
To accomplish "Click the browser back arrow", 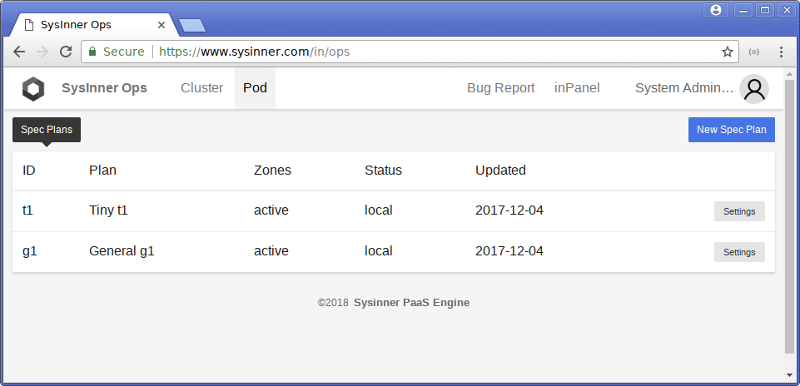I will [x=19, y=52].
